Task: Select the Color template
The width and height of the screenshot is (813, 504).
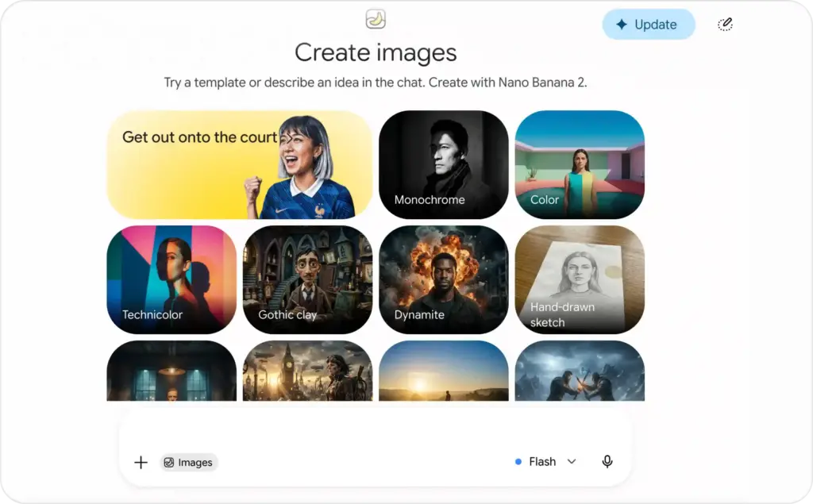Action: 580,165
